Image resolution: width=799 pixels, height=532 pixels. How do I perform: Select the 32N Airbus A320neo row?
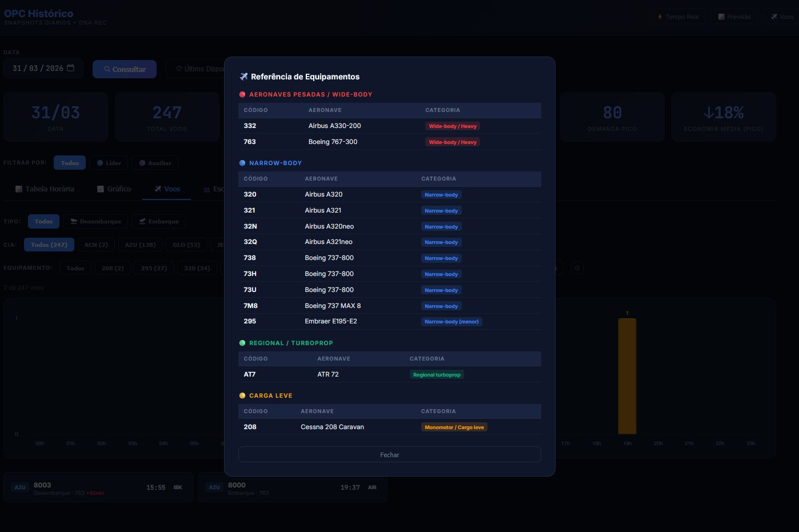[x=389, y=226]
